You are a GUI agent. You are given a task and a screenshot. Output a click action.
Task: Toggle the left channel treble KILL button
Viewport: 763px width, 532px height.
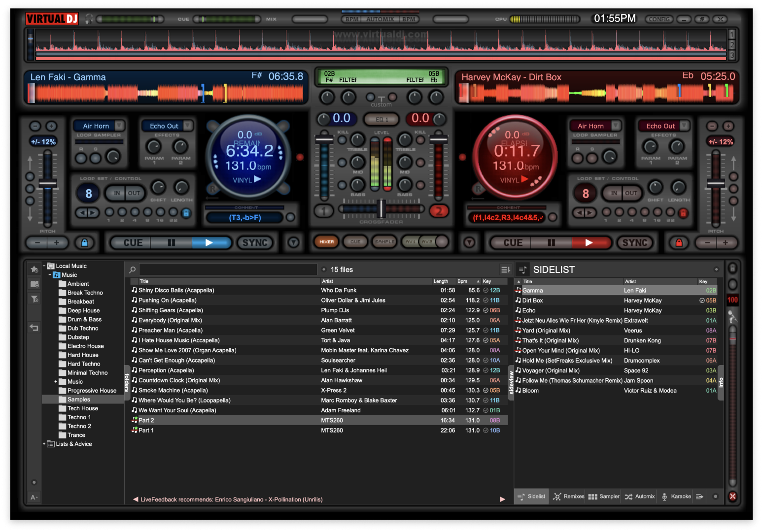342,140
